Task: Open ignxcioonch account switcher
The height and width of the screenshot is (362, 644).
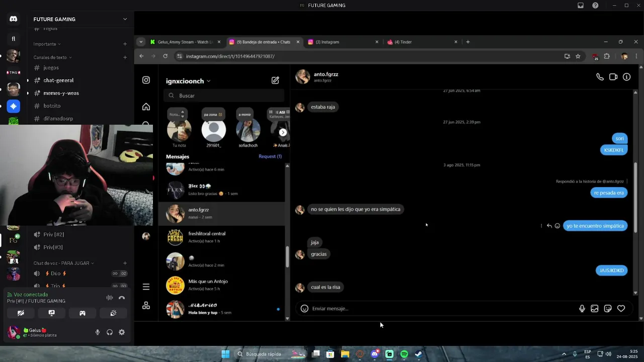Action: (188, 81)
